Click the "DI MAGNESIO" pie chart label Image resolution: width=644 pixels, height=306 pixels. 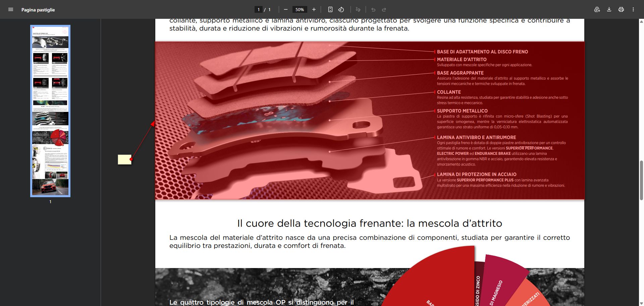point(496,293)
